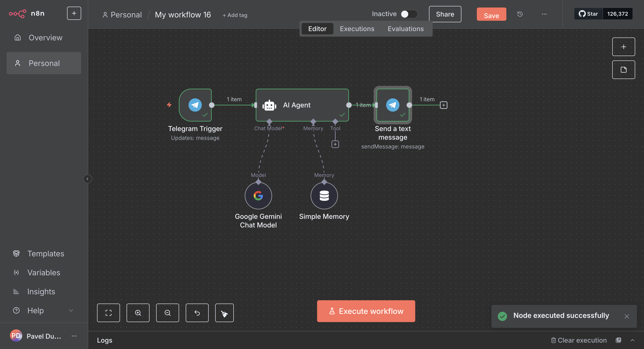Switch to the Executions tab
644x349 pixels.
click(x=357, y=29)
